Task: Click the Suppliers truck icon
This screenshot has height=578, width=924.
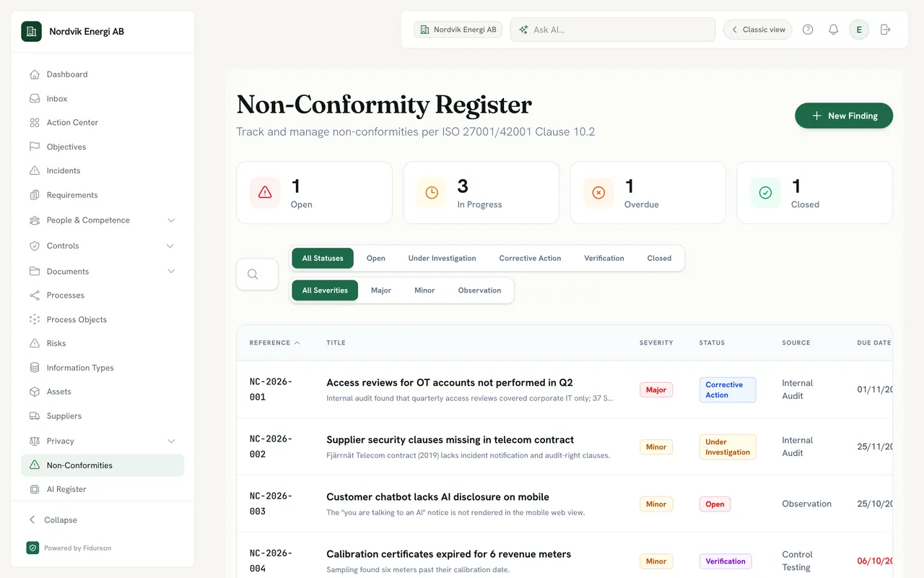Action: click(x=34, y=416)
